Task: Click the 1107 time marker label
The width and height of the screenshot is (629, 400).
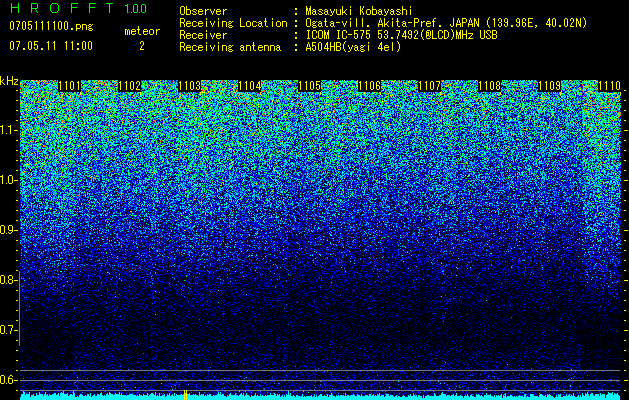Action: click(x=429, y=86)
